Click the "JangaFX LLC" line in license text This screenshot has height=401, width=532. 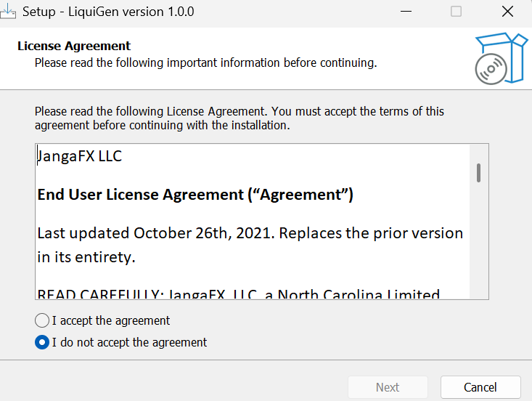tap(79, 156)
